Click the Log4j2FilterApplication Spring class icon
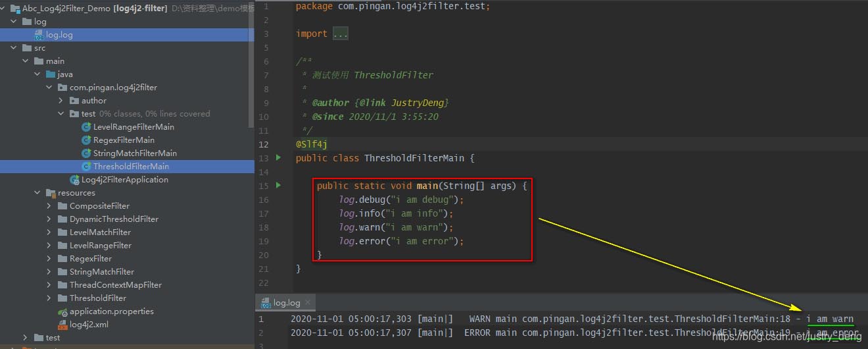Image resolution: width=868 pixels, height=349 pixels. click(74, 180)
